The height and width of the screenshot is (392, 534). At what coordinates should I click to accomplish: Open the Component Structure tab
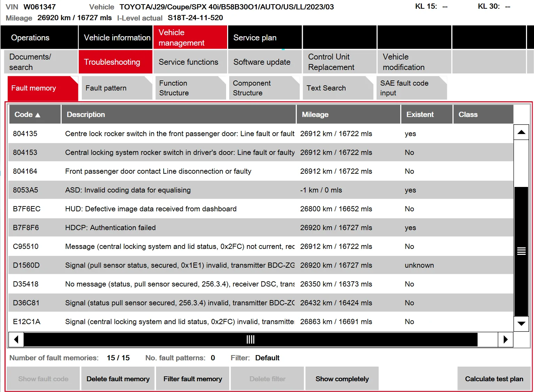pos(264,88)
